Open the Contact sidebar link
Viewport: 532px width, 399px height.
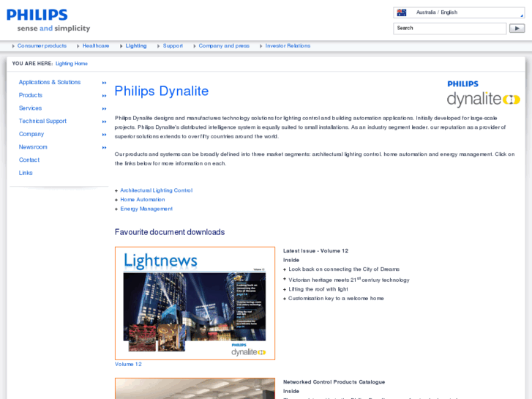(x=29, y=160)
